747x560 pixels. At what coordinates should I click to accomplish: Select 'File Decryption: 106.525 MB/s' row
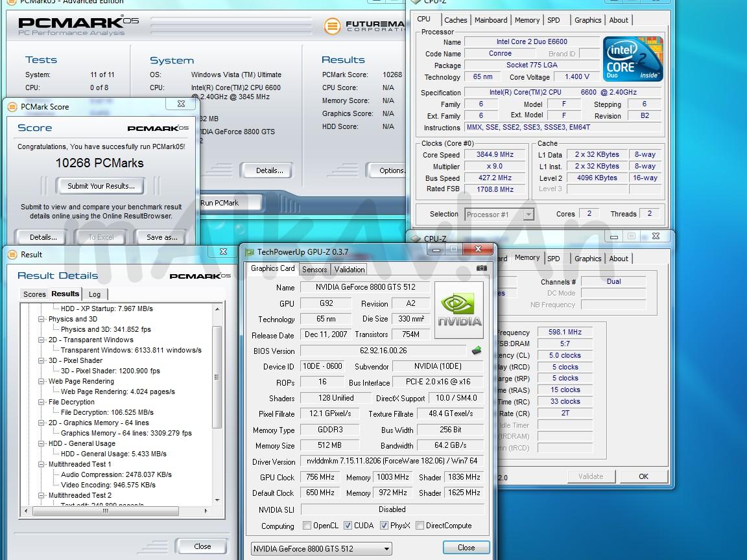[107, 412]
